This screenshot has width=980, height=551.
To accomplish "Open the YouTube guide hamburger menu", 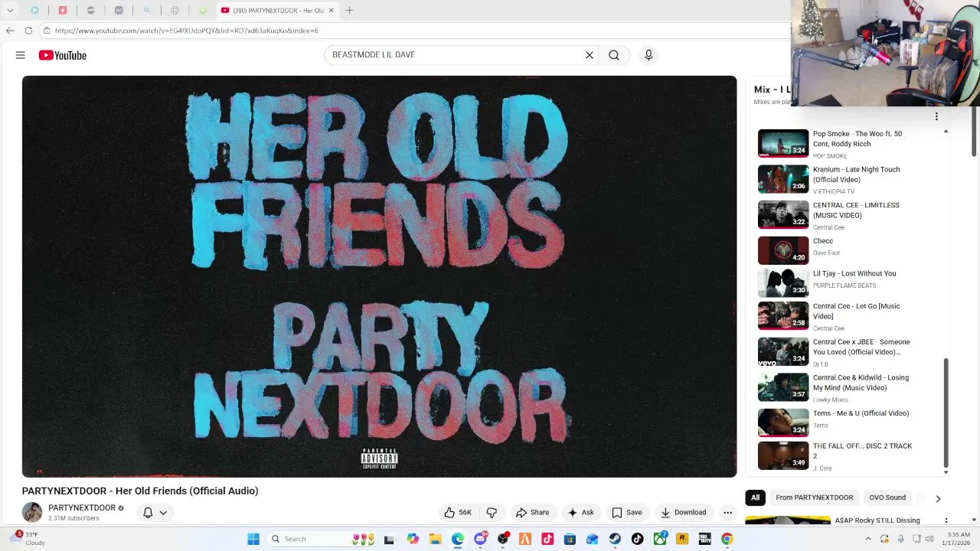I will (x=21, y=55).
